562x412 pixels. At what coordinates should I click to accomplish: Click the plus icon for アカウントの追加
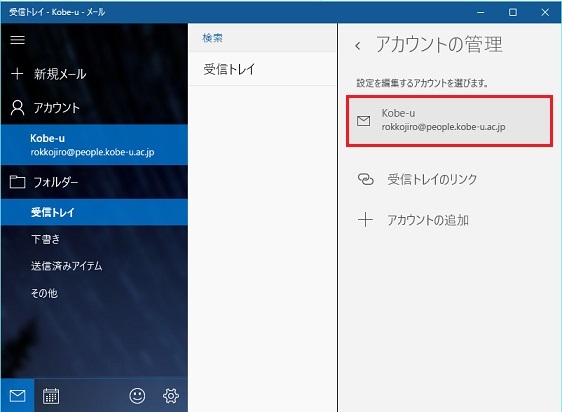[x=366, y=219]
